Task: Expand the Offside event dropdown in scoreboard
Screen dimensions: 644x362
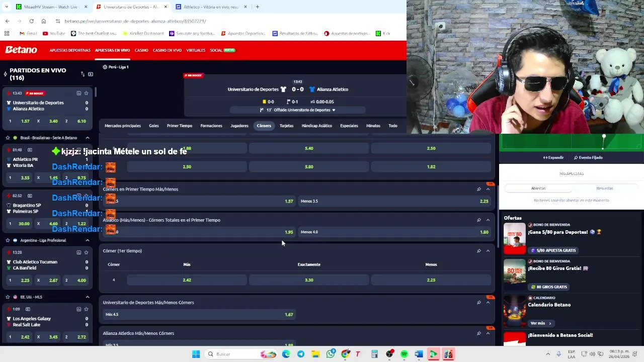Action: coord(333,110)
